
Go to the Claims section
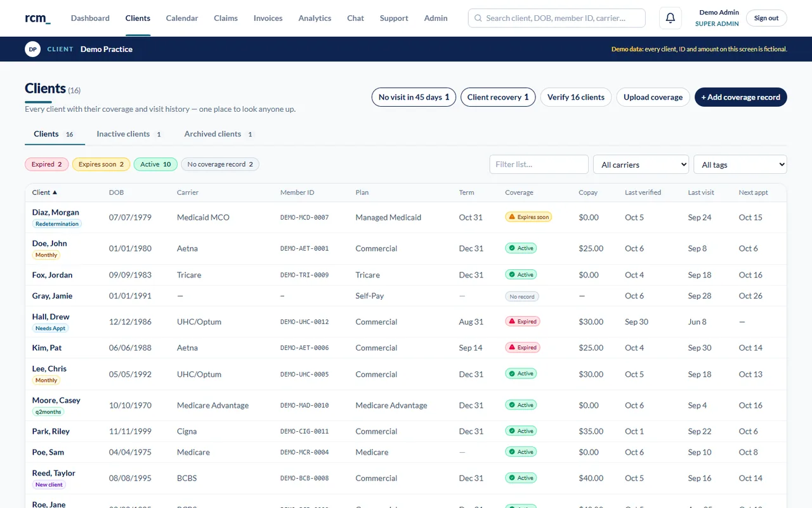[226, 18]
